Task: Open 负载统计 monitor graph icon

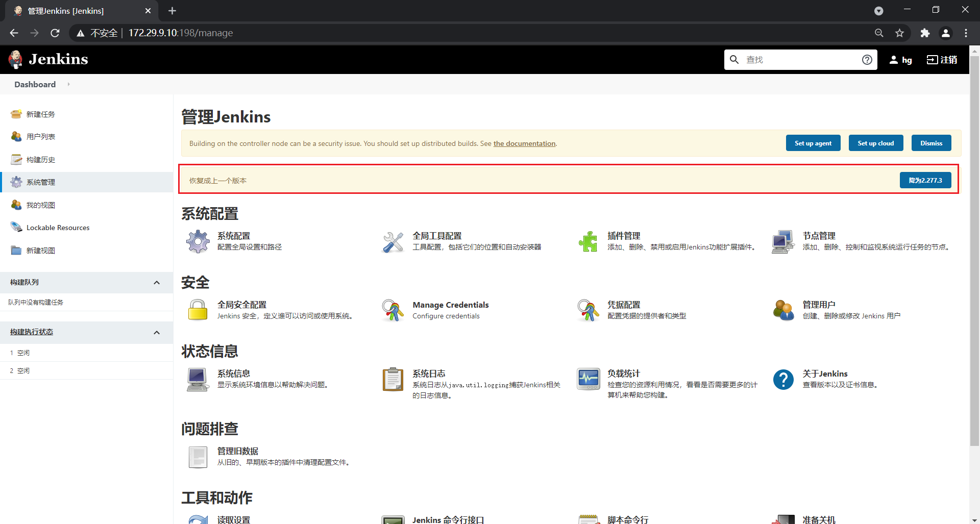Action: 588,379
